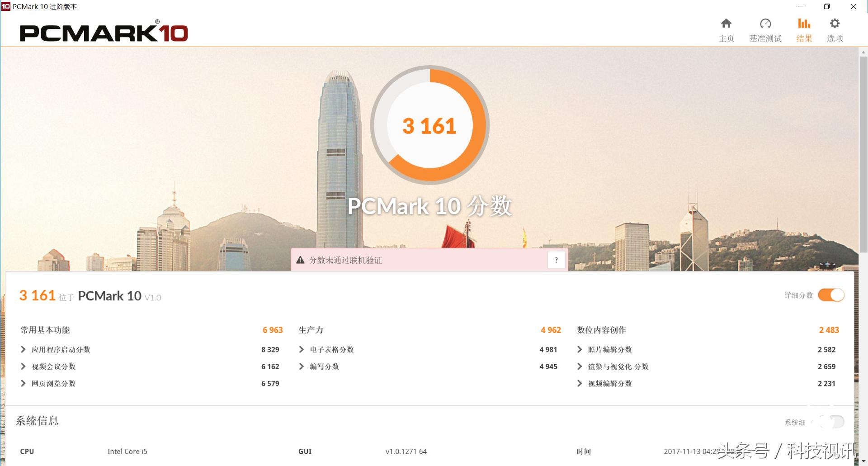This screenshot has width=868, height=466.
Task: Click the 结果 (results) bar chart icon
Action: tap(804, 23)
